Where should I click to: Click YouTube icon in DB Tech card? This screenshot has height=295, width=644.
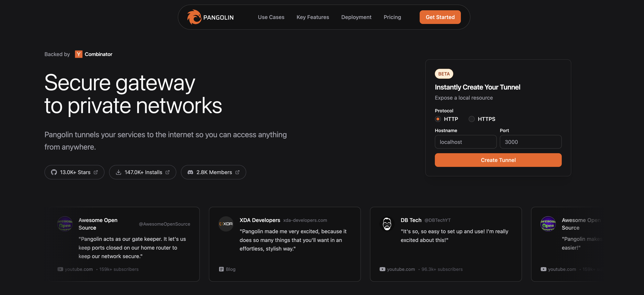pyautogui.click(x=382, y=269)
